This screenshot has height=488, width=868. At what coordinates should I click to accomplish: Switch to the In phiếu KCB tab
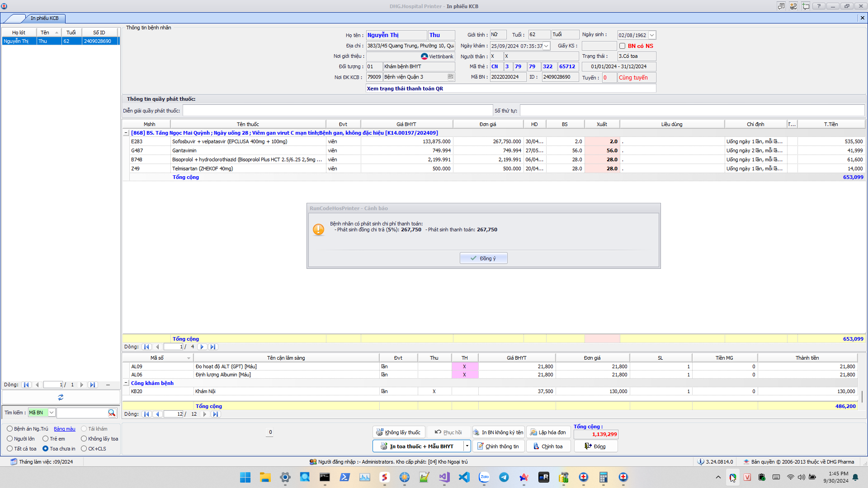(x=44, y=18)
